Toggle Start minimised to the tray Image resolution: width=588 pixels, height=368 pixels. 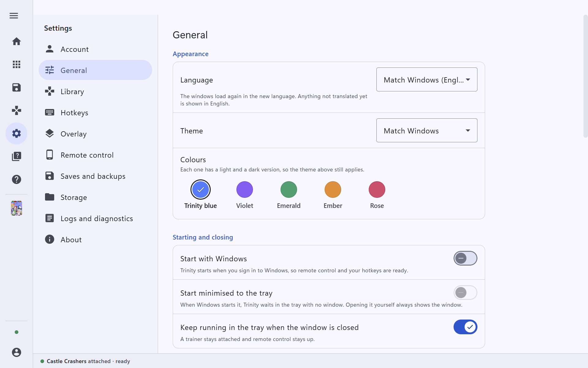[466, 293]
